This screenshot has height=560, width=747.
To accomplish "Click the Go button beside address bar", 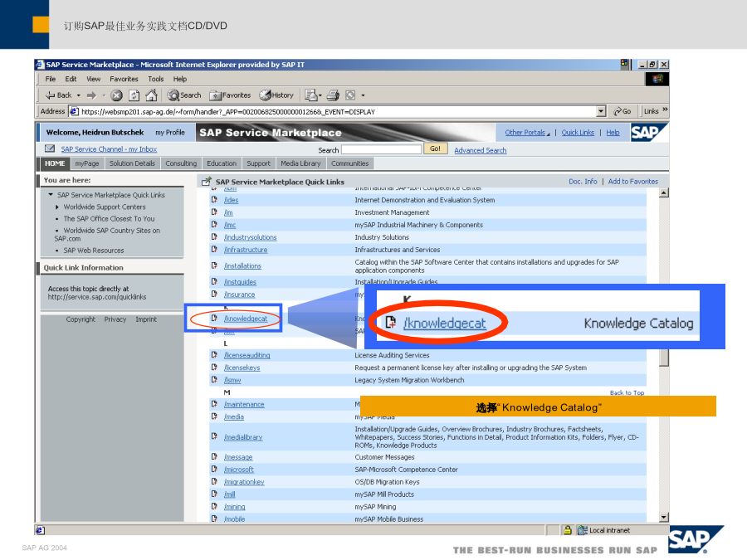I will [x=622, y=111].
